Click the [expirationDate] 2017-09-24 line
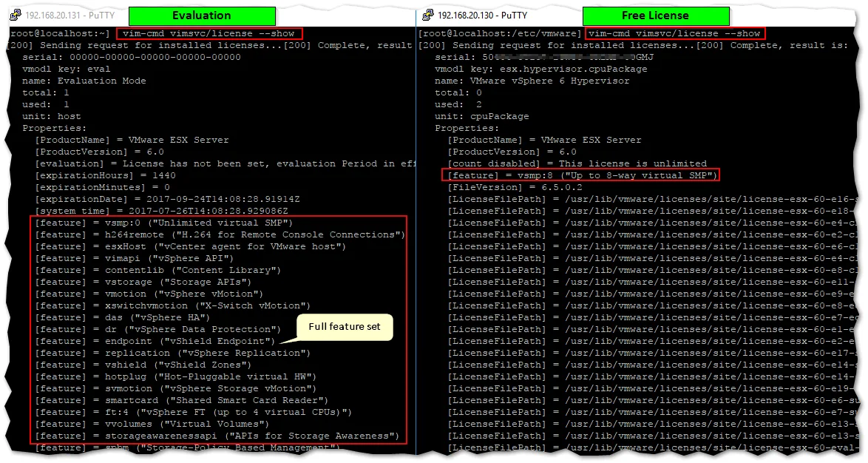This screenshot has height=463, width=868. pos(167,200)
